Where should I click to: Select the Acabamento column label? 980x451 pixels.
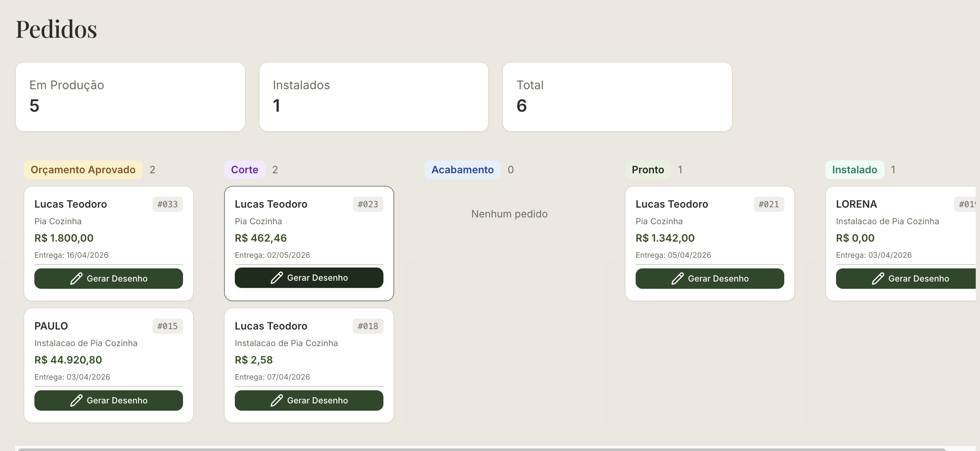(x=462, y=170)
